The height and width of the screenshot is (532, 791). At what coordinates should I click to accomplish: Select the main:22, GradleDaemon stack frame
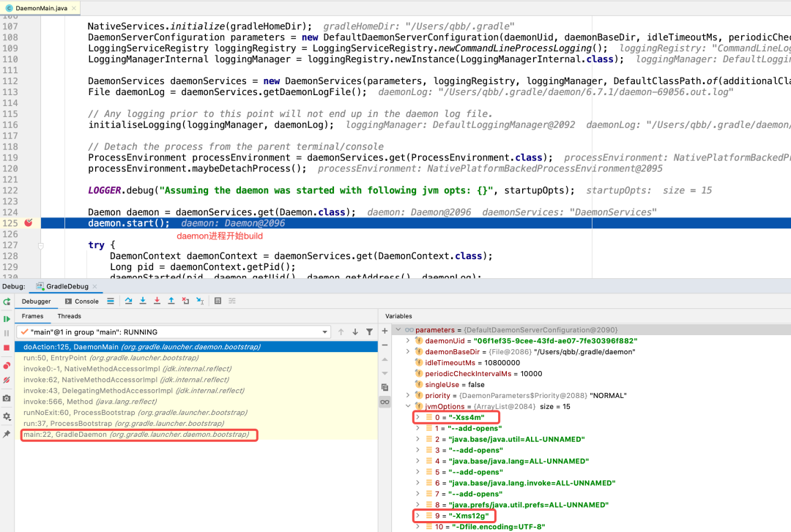pyautogui.click(x=138, y=435)
